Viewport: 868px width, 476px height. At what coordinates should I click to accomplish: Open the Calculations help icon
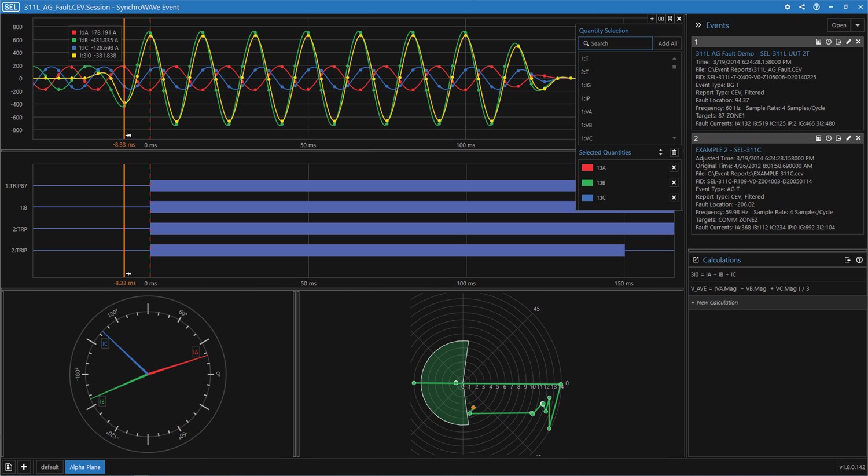(859, 260)
